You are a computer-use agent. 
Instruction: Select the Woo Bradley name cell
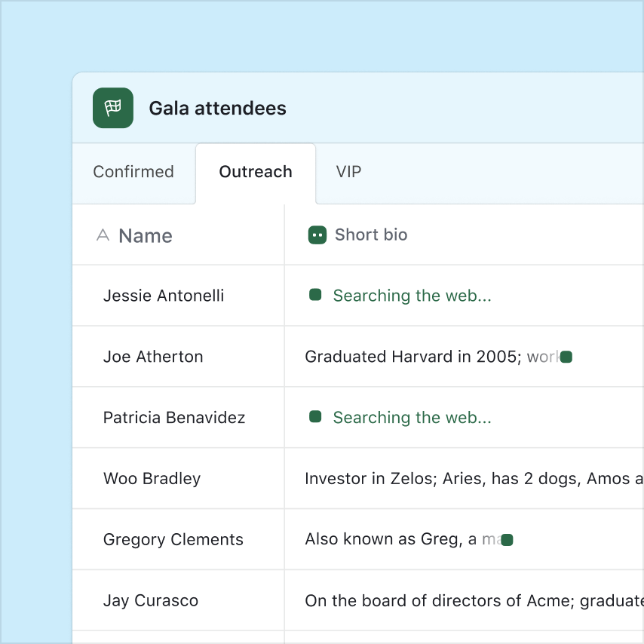pos(152,479)
